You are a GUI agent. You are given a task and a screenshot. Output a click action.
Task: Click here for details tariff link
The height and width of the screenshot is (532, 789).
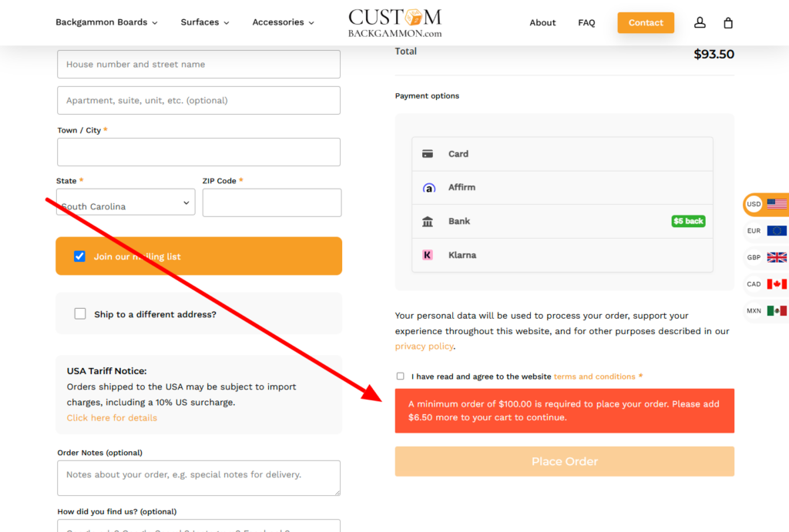coord(112,418)
